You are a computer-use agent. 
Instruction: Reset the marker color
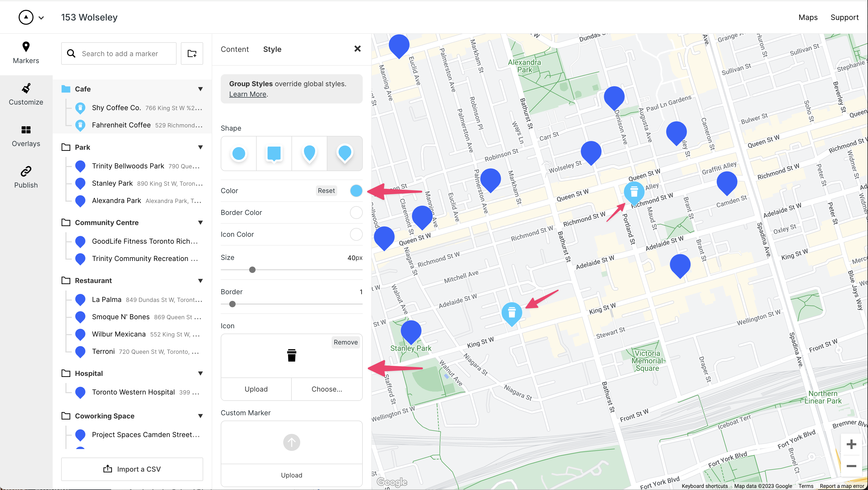(x=326, y=191)
